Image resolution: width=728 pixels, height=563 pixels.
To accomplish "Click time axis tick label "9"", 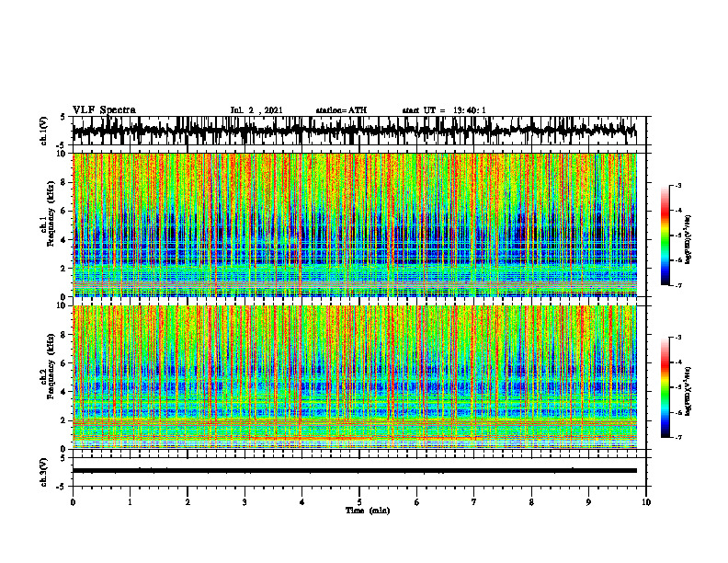I will point(588,502).
